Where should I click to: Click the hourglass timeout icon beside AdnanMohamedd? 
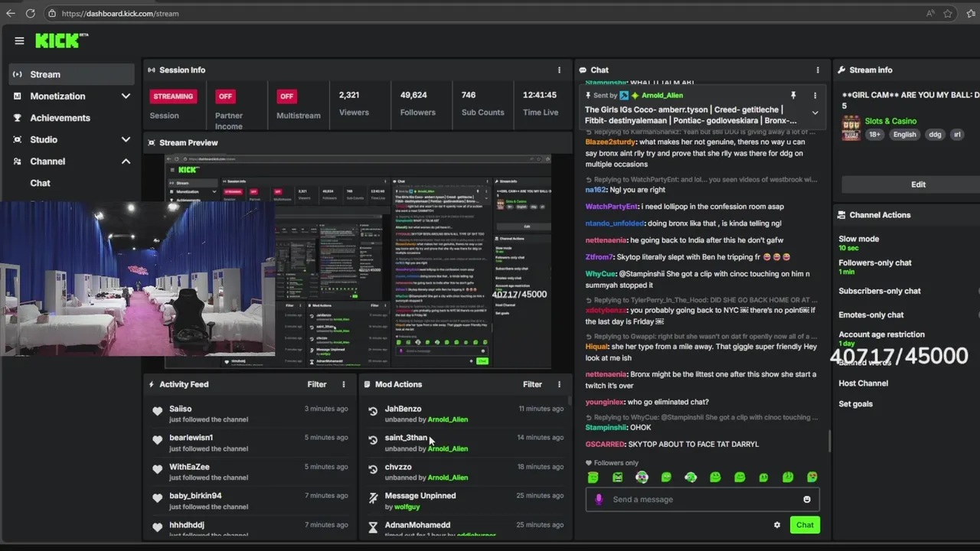tap(373, 527)
